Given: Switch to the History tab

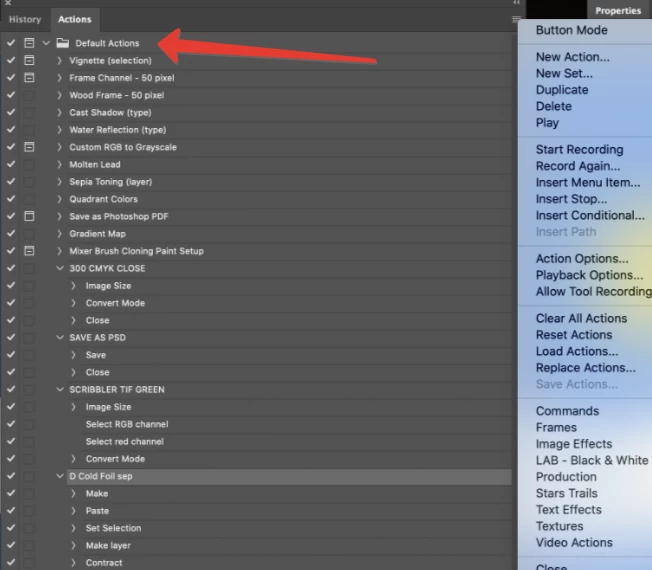Looking at the screenshot, I should point(25,20).
